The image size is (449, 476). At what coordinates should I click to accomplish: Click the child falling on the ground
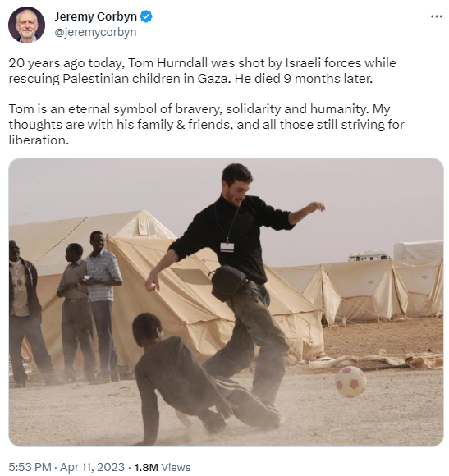tap(199, 378)
